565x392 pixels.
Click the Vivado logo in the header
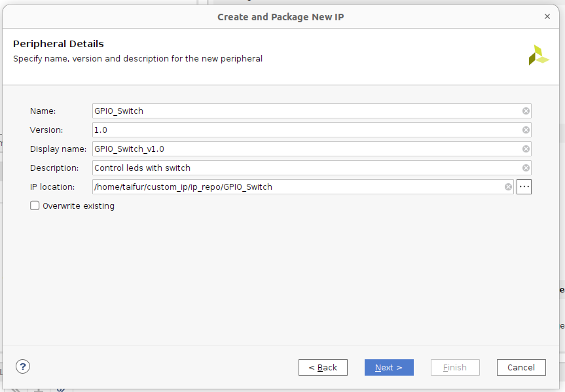(x=538, y=56)
